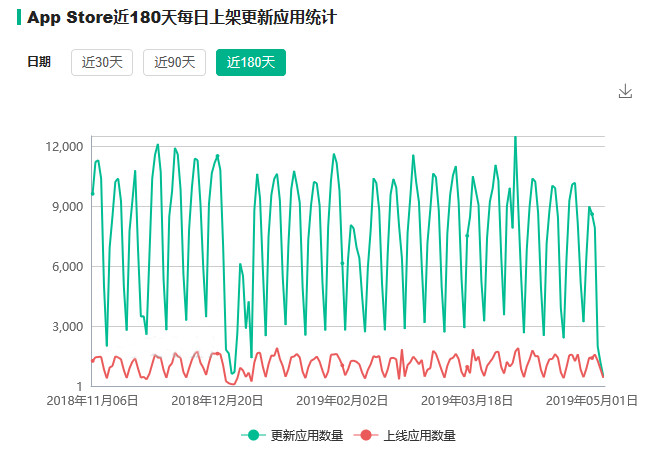Click the 2019年05月01日 x-axis label
652x452 pixels.
click(592, 400)
